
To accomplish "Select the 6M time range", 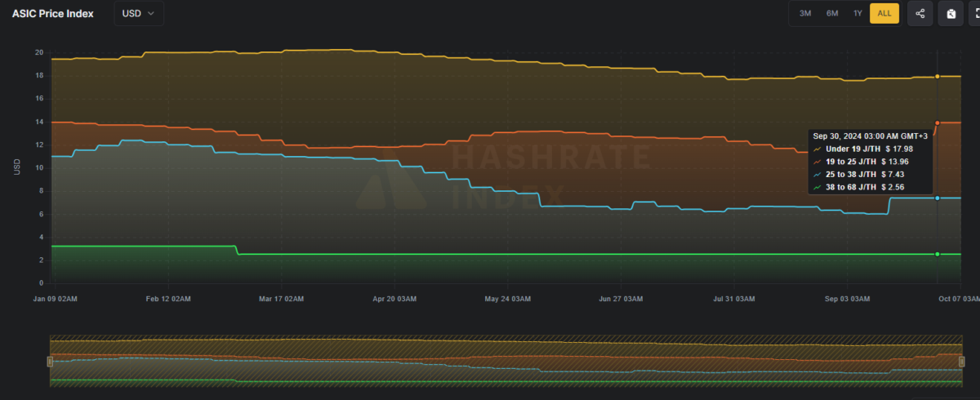I will tap(832, 13).
